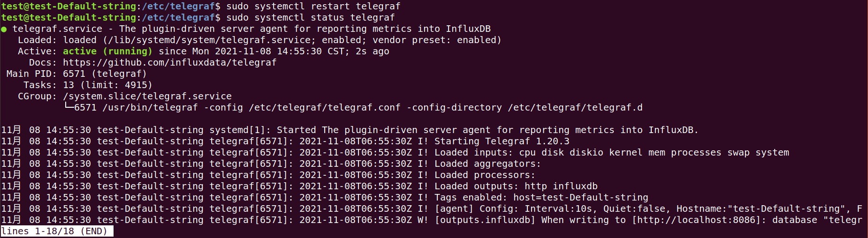Click the CGroup tree branch symbol
The image size is (868, 238).
(x=69, y=107)
